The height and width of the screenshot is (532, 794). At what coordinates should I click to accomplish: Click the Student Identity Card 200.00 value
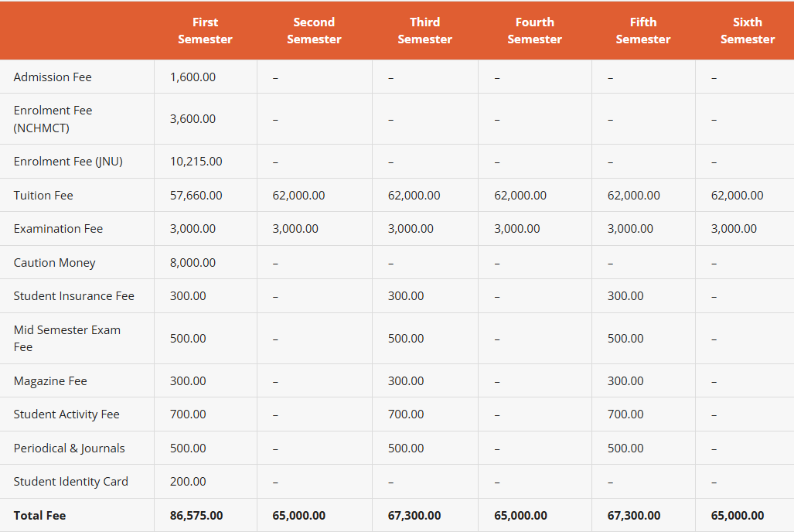point(188,482)
